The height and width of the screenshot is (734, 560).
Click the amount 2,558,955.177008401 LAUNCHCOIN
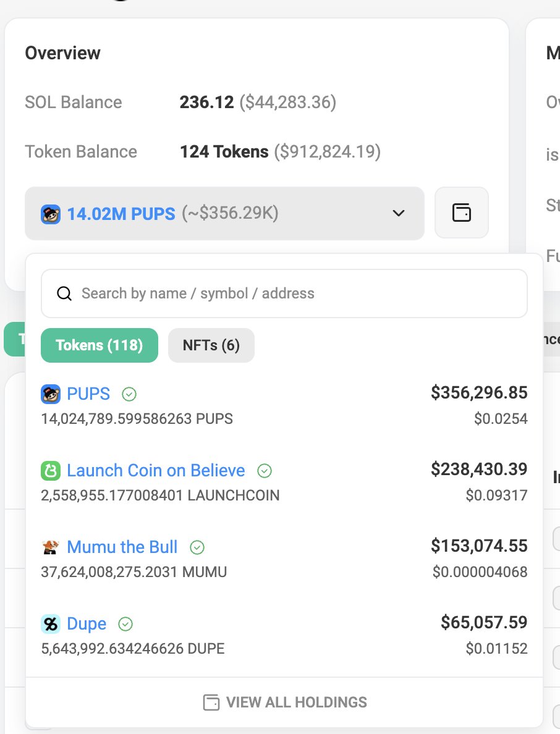point(160,496)
